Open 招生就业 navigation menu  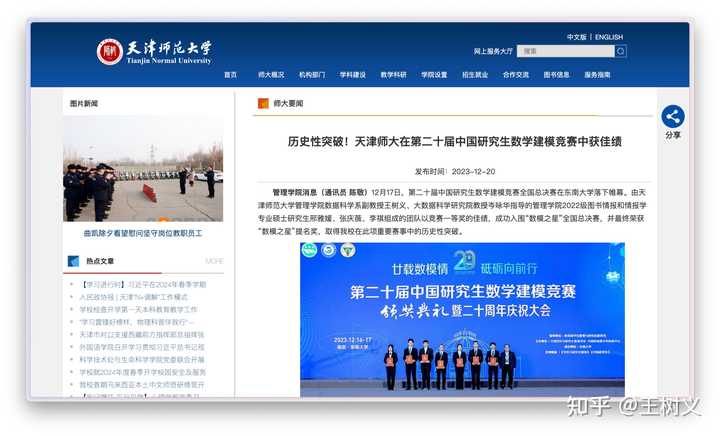pyautogui.click(x=475, y=75)
